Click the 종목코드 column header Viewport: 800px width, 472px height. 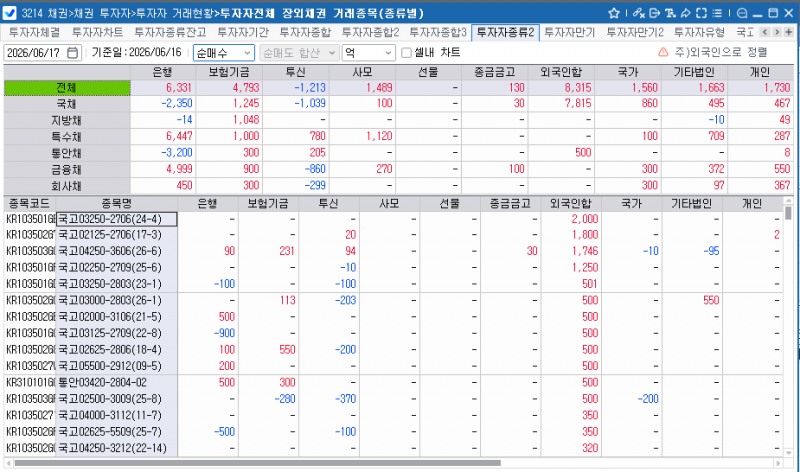(30, 204)
